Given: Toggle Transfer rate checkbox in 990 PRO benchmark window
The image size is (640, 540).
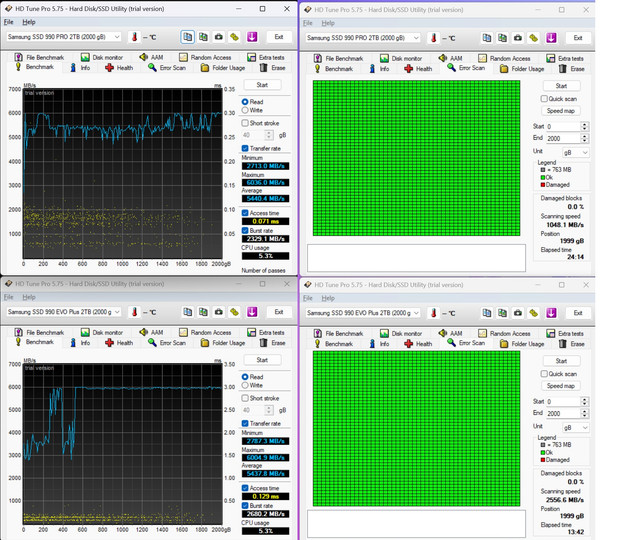Looking at the screenshot, I should (x=245, y=148).
